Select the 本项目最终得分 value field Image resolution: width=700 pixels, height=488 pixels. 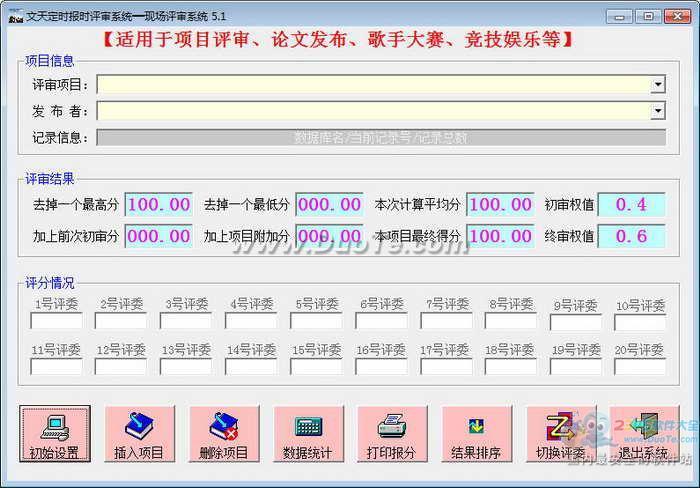click(500, 236)
